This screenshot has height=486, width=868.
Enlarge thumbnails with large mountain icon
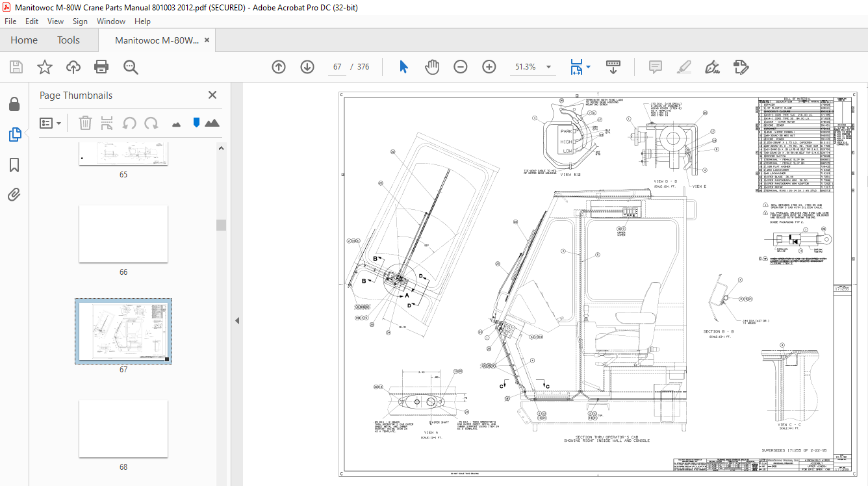point(212,123)
